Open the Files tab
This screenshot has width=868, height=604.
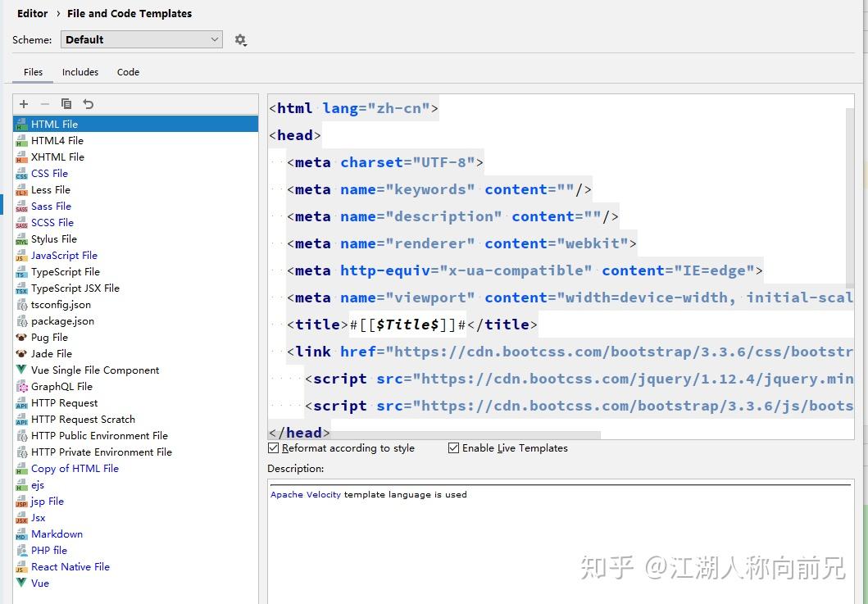click(x=33, y=72)
